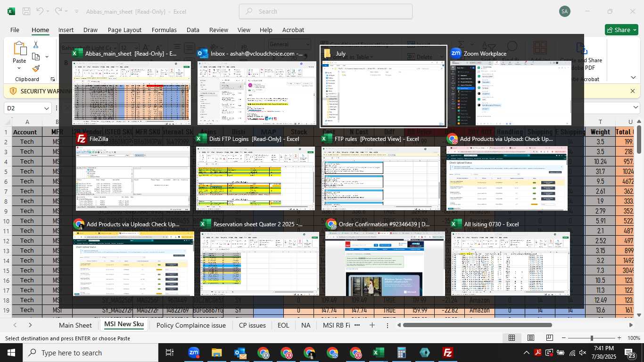Switch to the Insert ribbon tab
644x362 pixels.
[x=66, y=30]
